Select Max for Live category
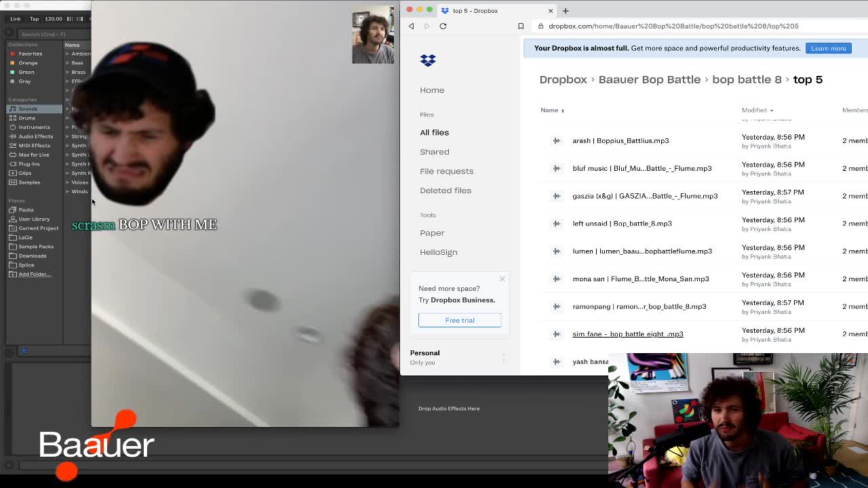The height and width of the screenshot is (488, 868). tap(33, 155)
